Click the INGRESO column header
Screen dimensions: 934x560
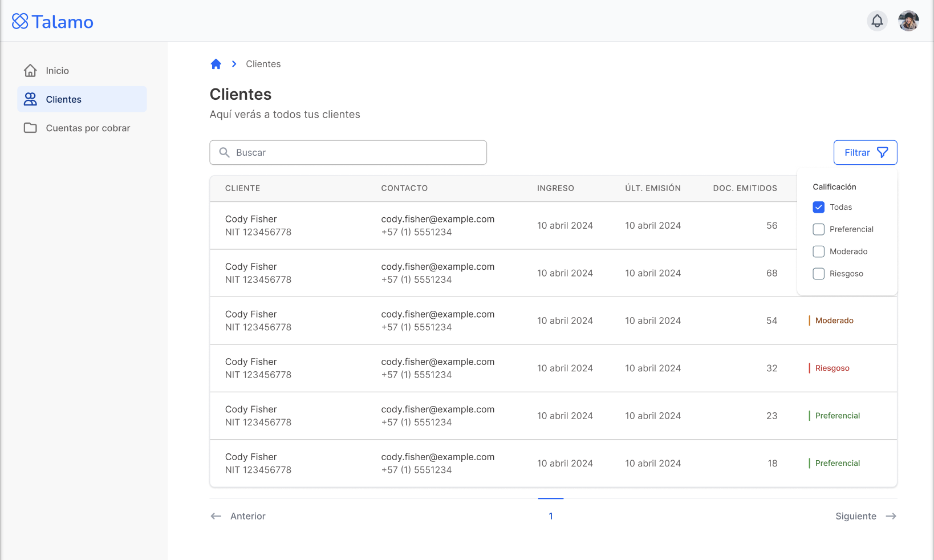click(555, 188)
